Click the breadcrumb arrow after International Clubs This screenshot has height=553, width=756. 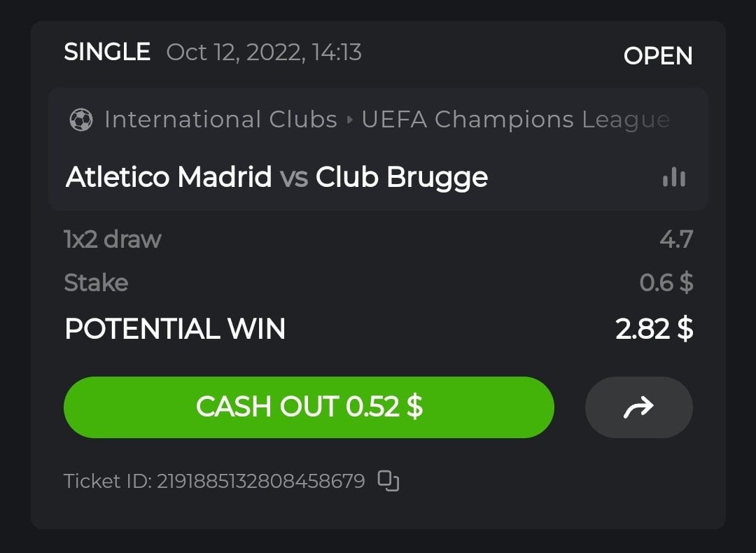pyautogui.click(x=350, y=120)
